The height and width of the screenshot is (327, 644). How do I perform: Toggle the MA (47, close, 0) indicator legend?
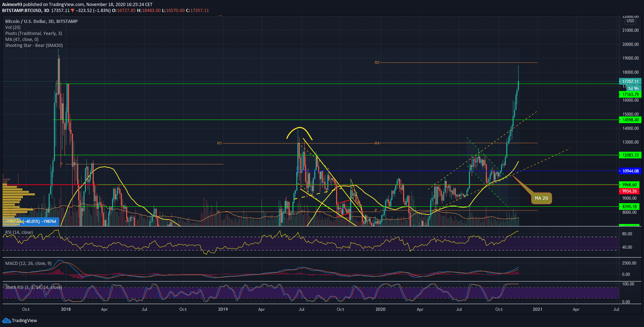pyautogui.click(x=22, y=39)
